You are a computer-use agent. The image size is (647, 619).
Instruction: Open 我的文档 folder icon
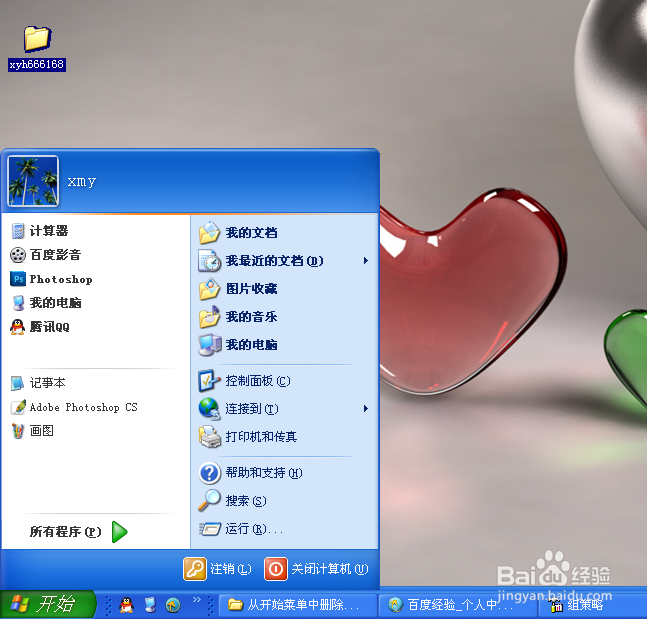210,233
